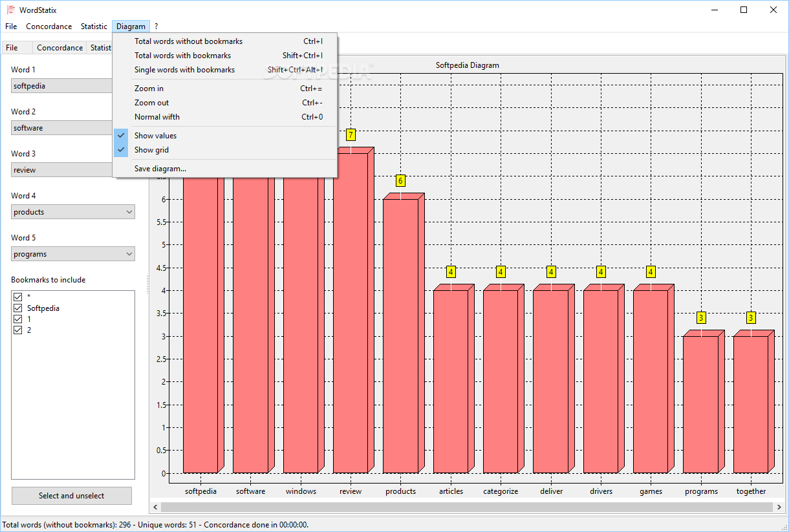
Task: Click the x-axis label 'windows'
Action: (301, 491)
